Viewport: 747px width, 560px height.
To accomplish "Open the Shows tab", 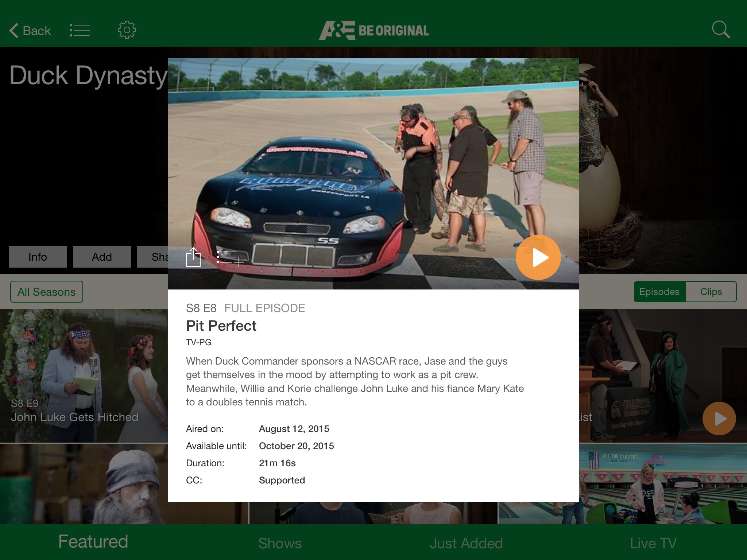I will click(280, 543).
